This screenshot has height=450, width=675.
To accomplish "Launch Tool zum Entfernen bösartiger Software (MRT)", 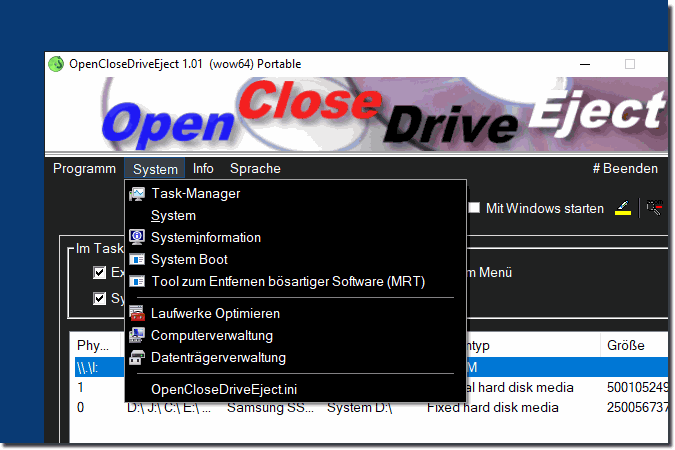I will 295,282.
